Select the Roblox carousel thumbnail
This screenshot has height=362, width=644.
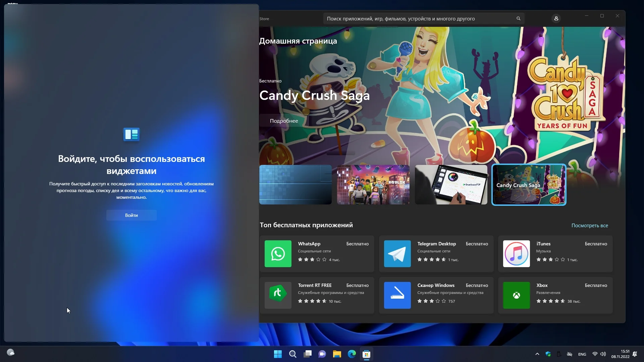point(373,185)
